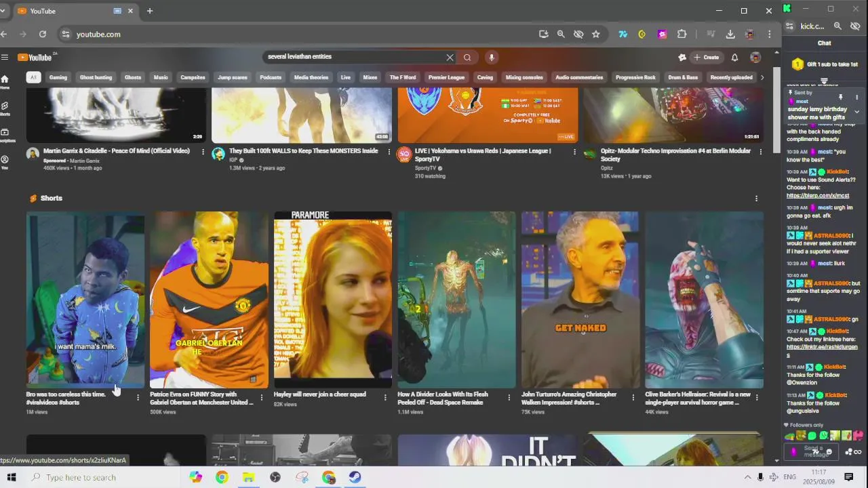Screen dimensions: 868x488
Task: Open the You page in the sidebar
Action: 5,162
